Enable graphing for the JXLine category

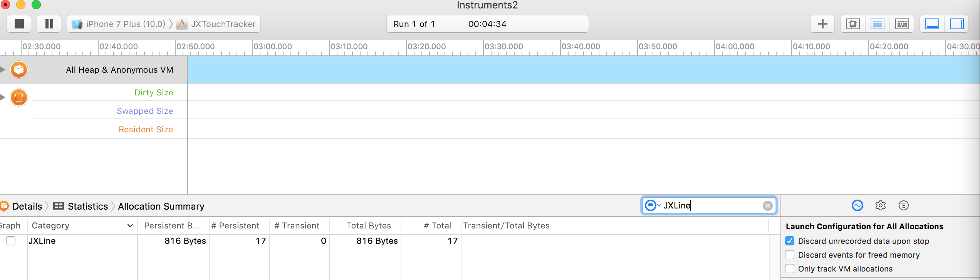11,241
